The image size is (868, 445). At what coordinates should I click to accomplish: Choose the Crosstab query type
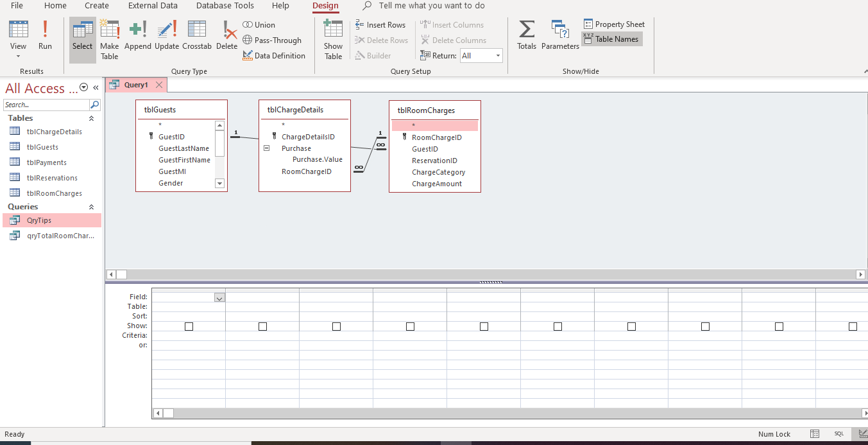point(197,35)
